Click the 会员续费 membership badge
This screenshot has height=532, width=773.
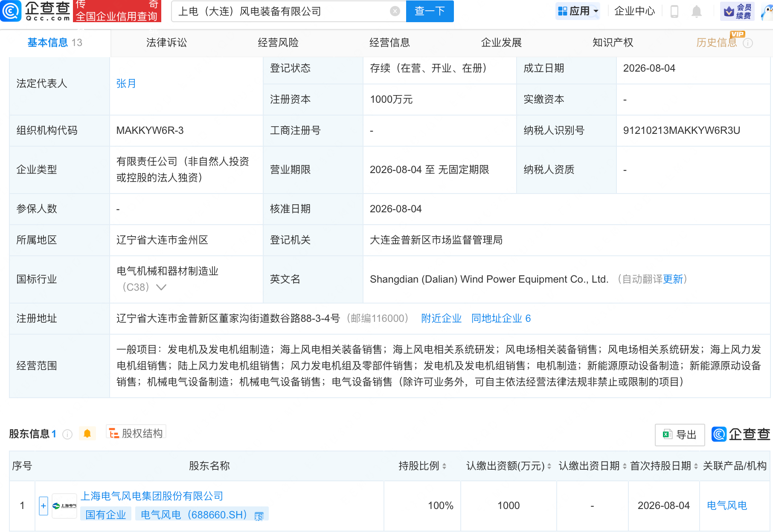(x=737, y=11)
